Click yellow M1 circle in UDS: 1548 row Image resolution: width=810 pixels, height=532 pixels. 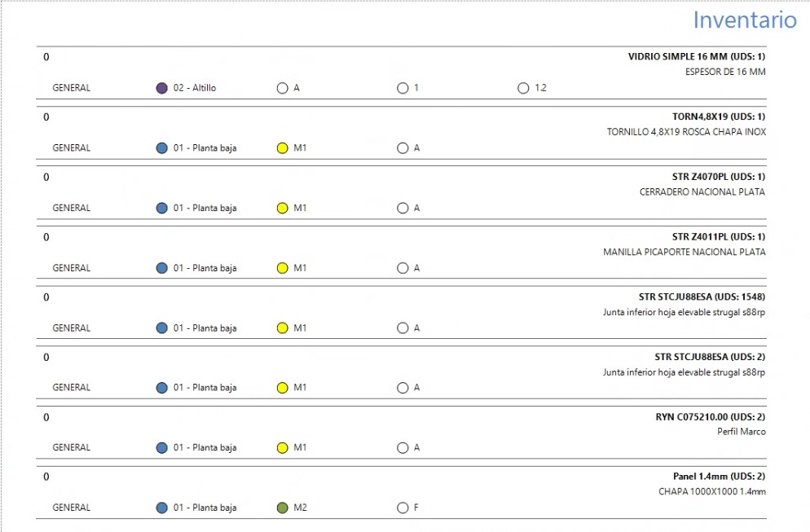pos(282,328)
